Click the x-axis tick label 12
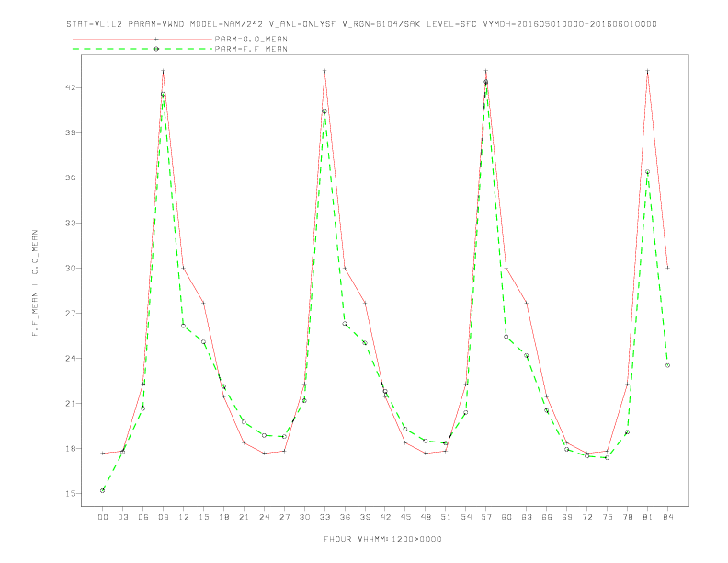This screenshot has width=728, height=563. 184,517
